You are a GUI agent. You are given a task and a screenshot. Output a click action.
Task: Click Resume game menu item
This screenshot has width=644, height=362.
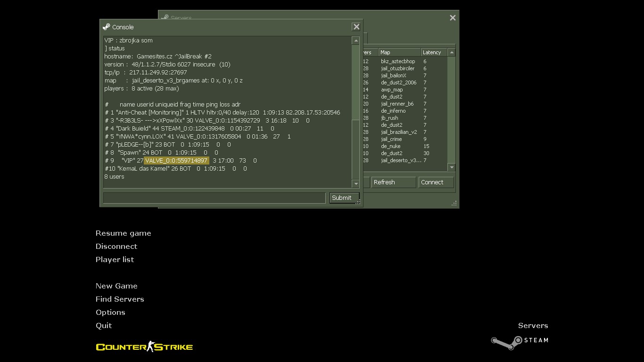124,233
